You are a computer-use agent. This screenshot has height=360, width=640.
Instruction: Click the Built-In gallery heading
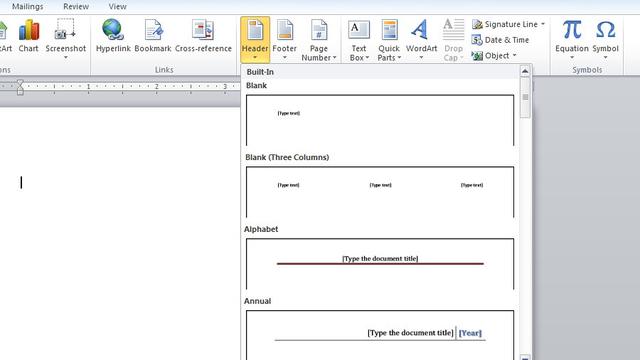260,72
